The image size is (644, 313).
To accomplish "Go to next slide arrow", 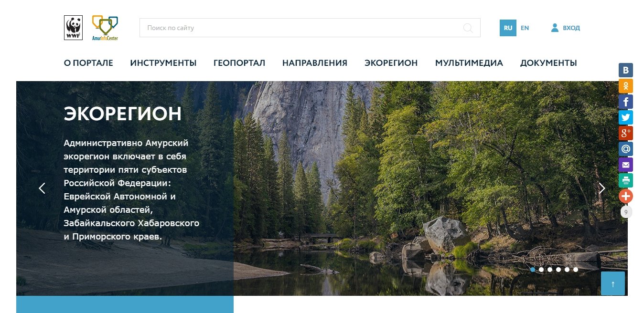I will pyautogui.click(x=602, y=188).
